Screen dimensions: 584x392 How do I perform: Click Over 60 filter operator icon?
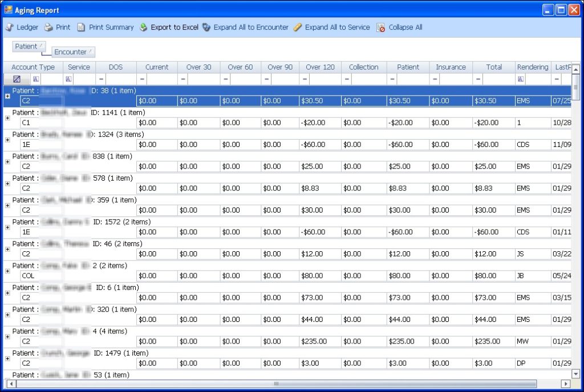point(226,79)
